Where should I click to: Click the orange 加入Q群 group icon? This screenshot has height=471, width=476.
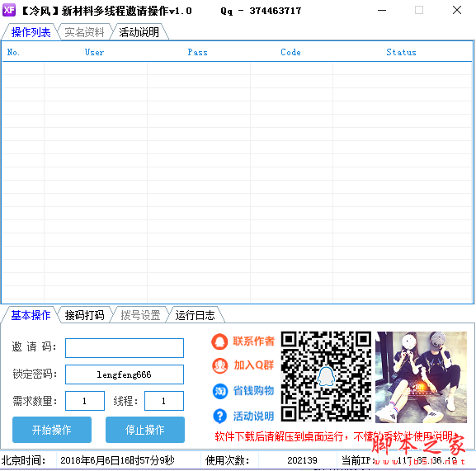pyautogui.click(x=219, y=365)
